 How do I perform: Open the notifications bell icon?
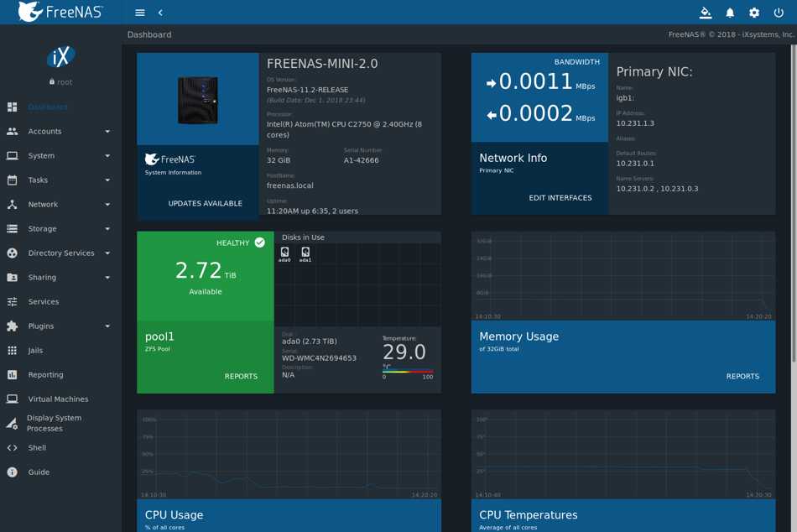(x=729, y=13)
